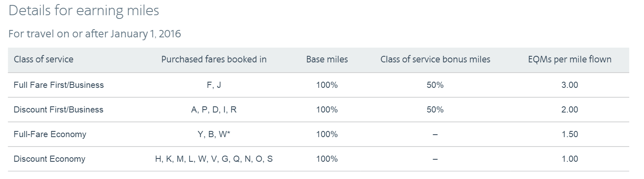Select the 'Full-Fare Economy' row label
Viewport: 644px width, 179px height.
coord(50,134)
